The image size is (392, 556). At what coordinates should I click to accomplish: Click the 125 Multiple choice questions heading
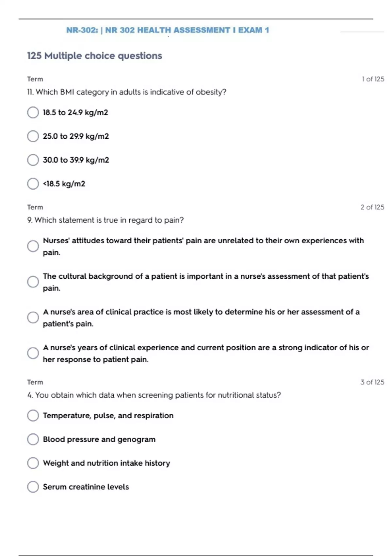(94, 56)
